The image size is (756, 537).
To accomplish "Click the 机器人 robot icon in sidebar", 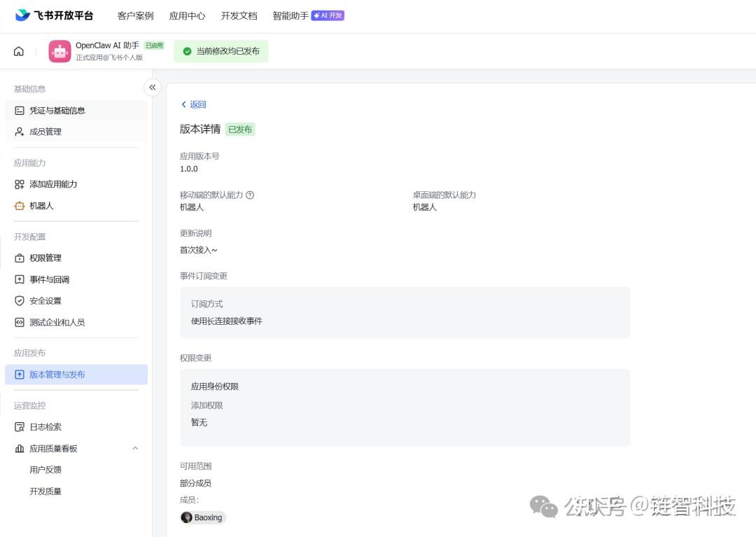I will pos(20,206).
